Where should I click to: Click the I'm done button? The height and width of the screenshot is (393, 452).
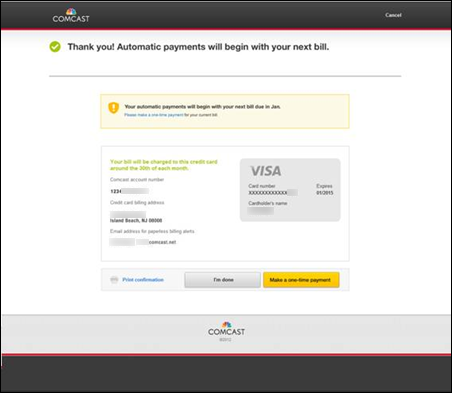pyautogui.click(x=222, y=280)
